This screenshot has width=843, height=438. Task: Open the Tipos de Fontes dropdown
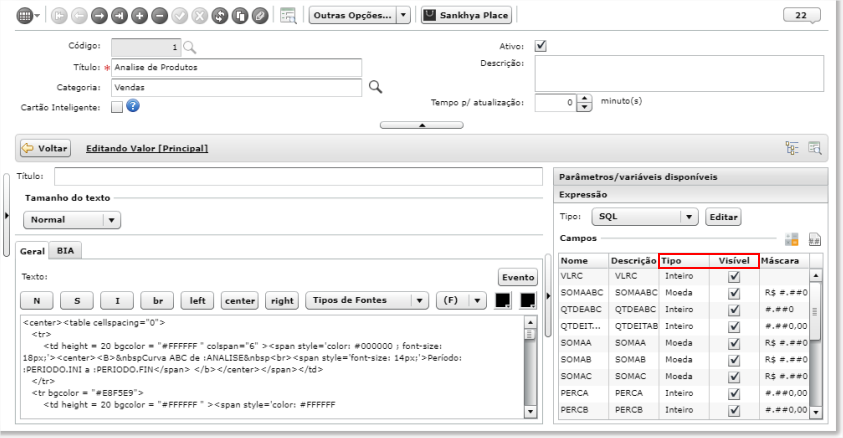tap(367, 300)
